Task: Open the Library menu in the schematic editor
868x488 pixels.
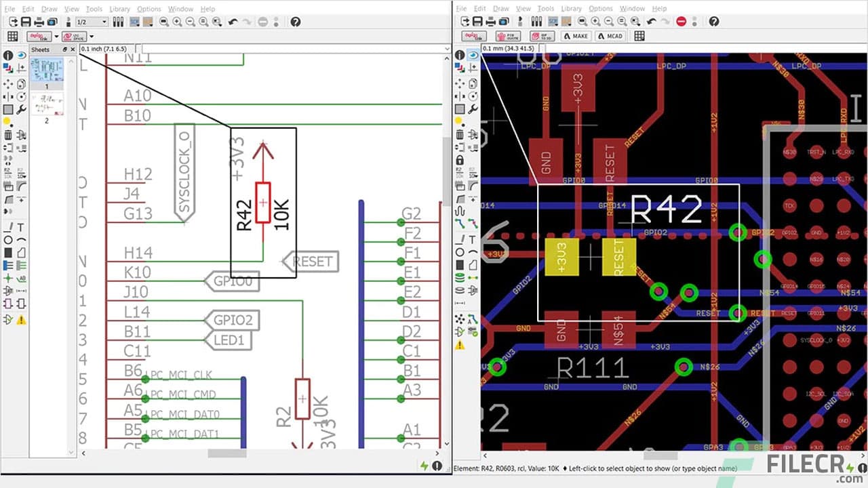Action: [120, 8]
